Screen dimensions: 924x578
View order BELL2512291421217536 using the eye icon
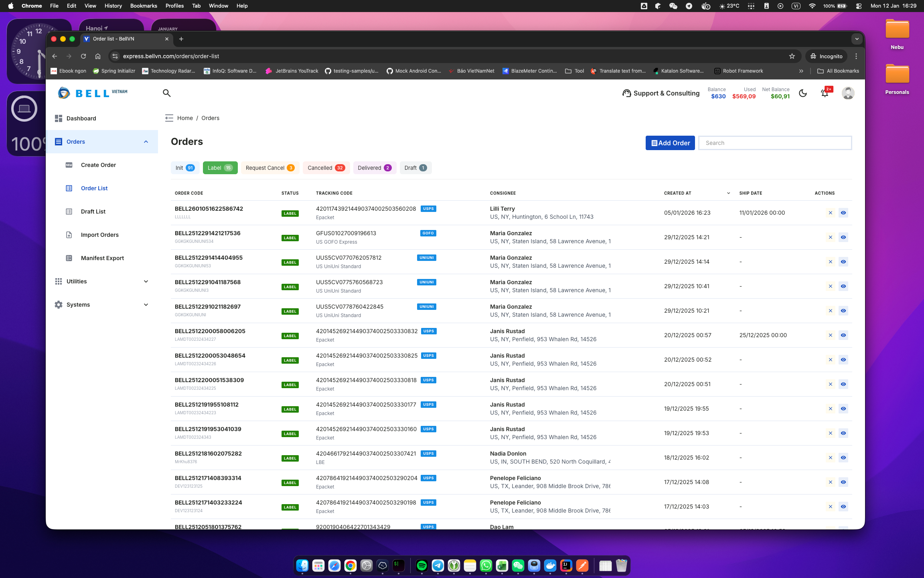(x=843, y=237)
